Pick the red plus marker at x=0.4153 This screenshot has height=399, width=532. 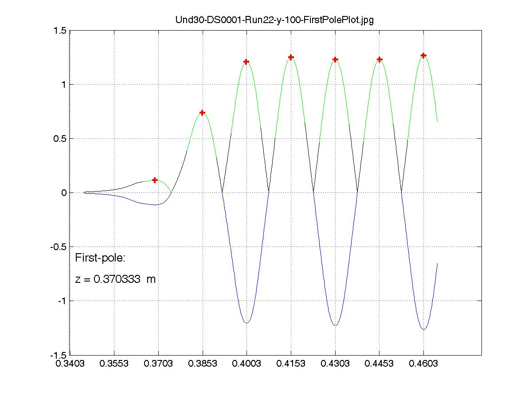[x=291, y=57]
